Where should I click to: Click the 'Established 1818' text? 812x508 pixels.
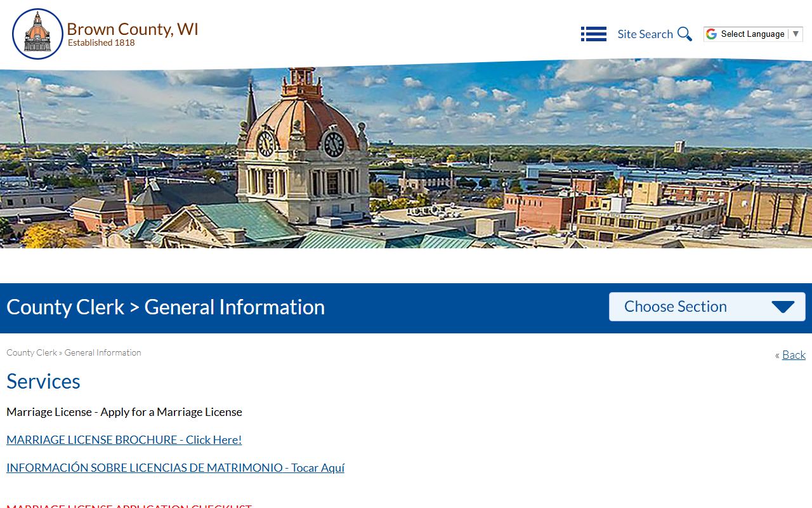[101, 43]
